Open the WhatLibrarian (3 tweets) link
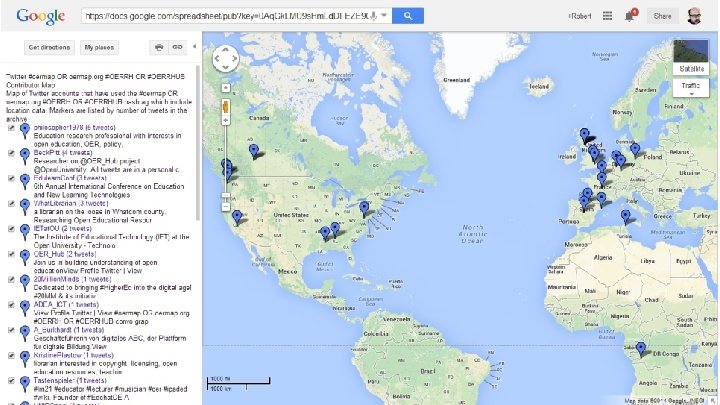720x405 pixels. [x=71, y=203]
